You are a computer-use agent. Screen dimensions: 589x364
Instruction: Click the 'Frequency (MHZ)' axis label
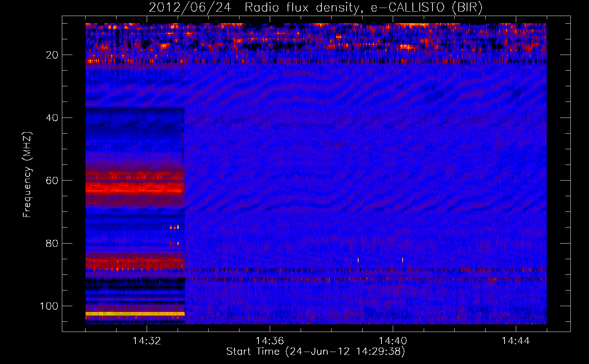coord(27,175)
